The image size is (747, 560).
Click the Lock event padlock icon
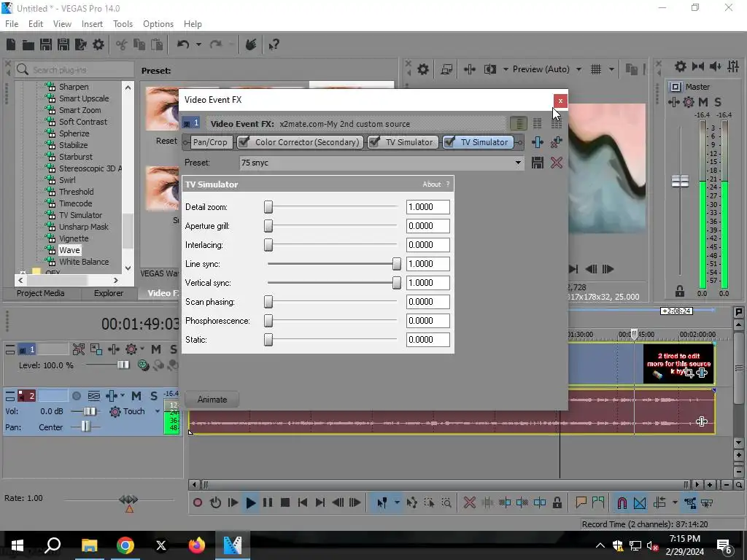[x=557, y=502]
